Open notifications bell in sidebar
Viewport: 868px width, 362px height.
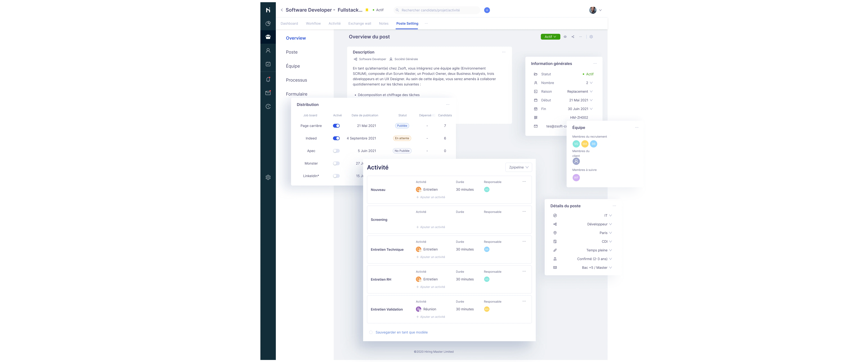click(x=268, y=80)
